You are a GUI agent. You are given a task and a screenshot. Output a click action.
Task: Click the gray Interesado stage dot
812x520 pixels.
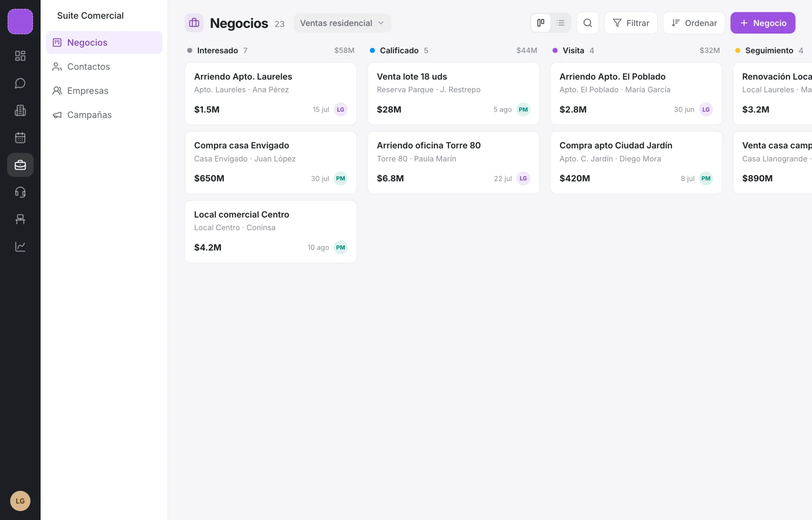point(190,51)
